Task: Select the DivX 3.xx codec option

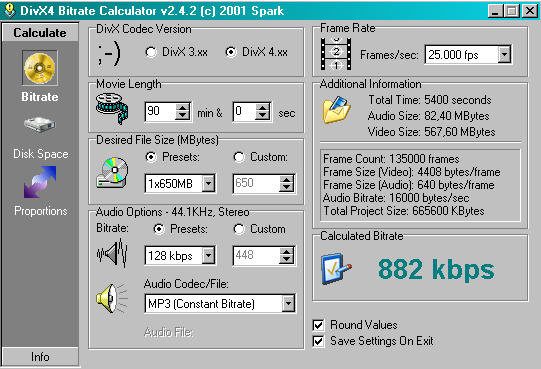Action: [x=177, y=52]
